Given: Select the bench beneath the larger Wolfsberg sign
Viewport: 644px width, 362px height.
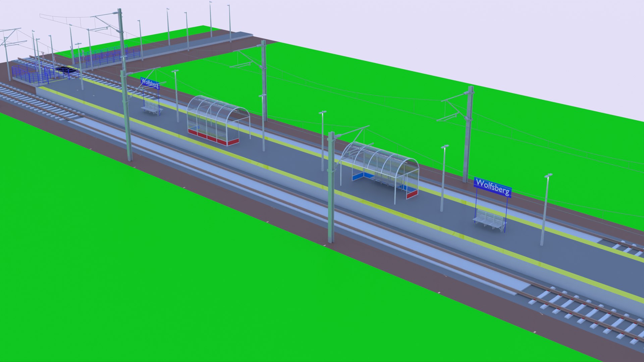Looking at the screenshot, I should coord(490,220).
